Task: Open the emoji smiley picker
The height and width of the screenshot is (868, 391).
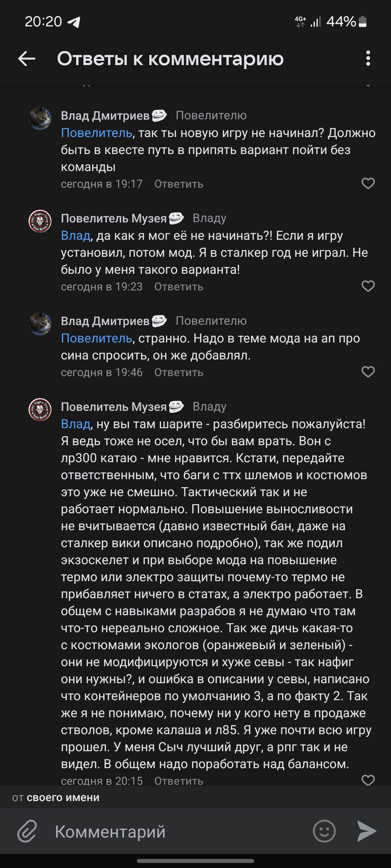Action: tap(324, 831)
